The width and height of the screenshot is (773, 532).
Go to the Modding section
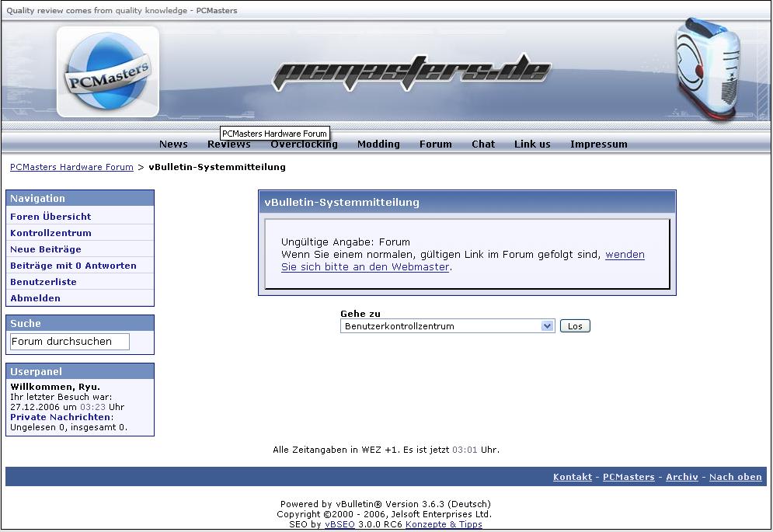tap(378, 144)
